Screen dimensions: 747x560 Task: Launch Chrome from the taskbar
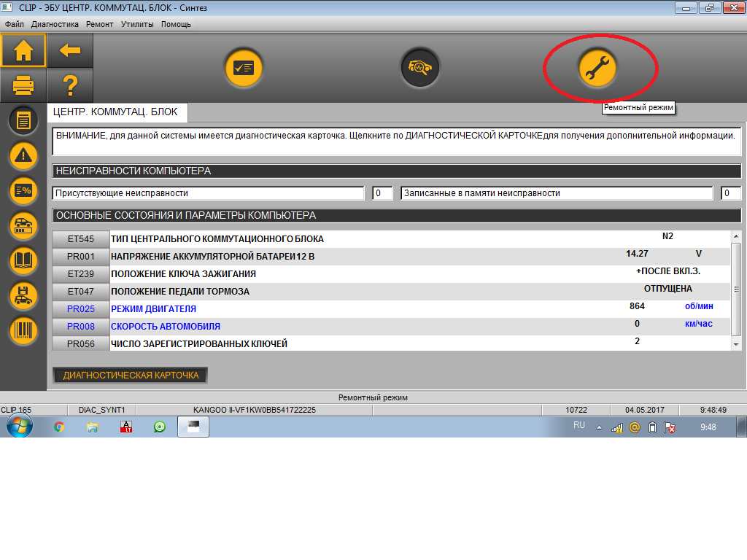59,427
